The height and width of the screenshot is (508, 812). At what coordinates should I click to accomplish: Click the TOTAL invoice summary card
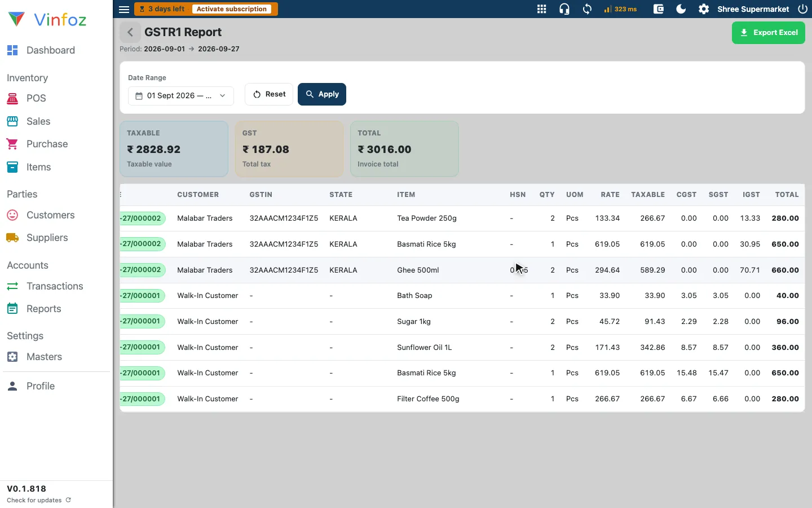404,149
